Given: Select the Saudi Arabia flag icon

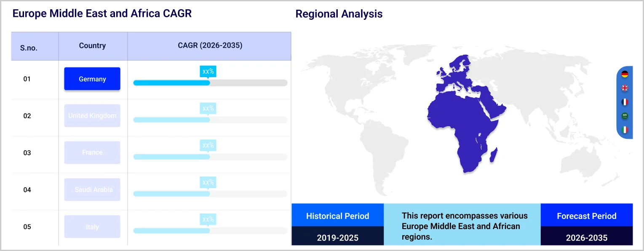Looking at the screenshot, I should [x=625, y=116].
